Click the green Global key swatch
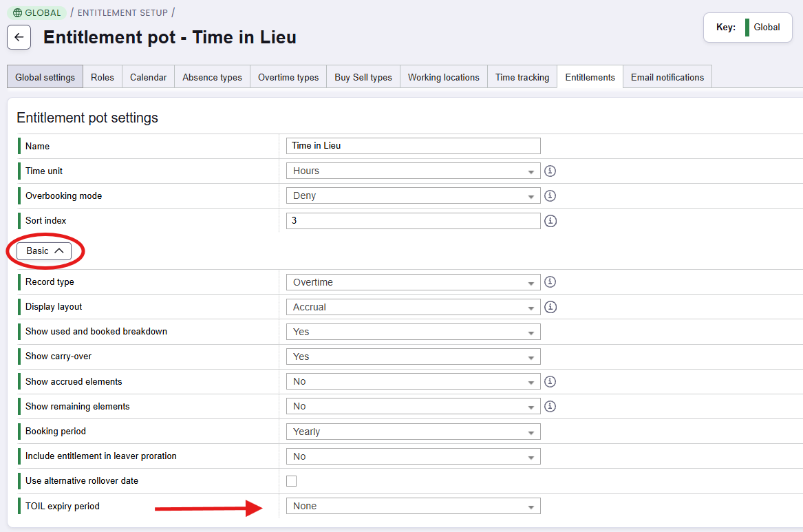The width and height of the screenshot is (803, 532). pos(747,28)
